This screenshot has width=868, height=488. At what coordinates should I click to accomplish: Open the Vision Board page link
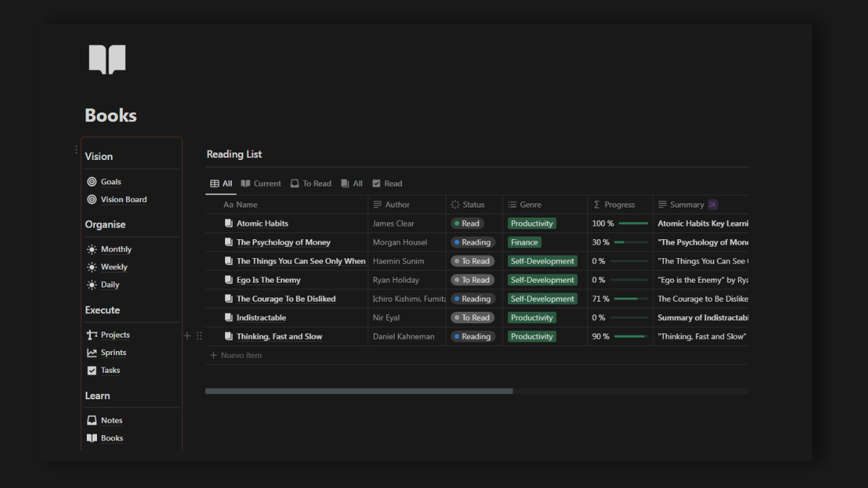124,199
